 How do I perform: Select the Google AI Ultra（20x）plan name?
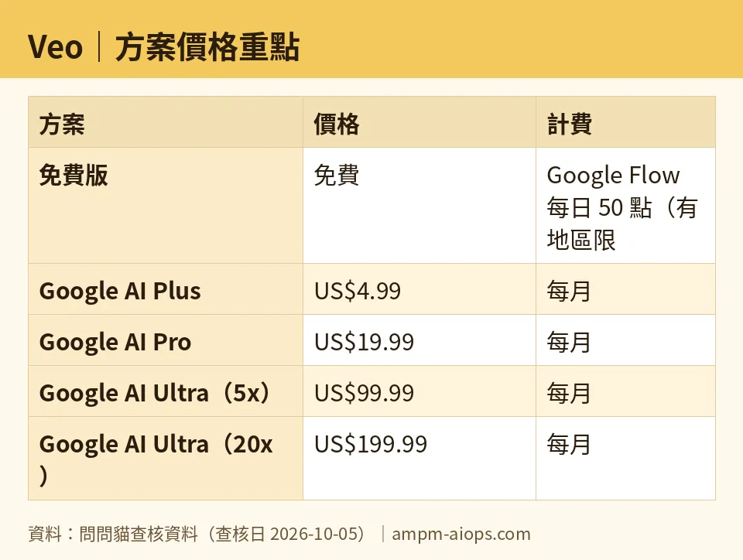click(156, 459)
